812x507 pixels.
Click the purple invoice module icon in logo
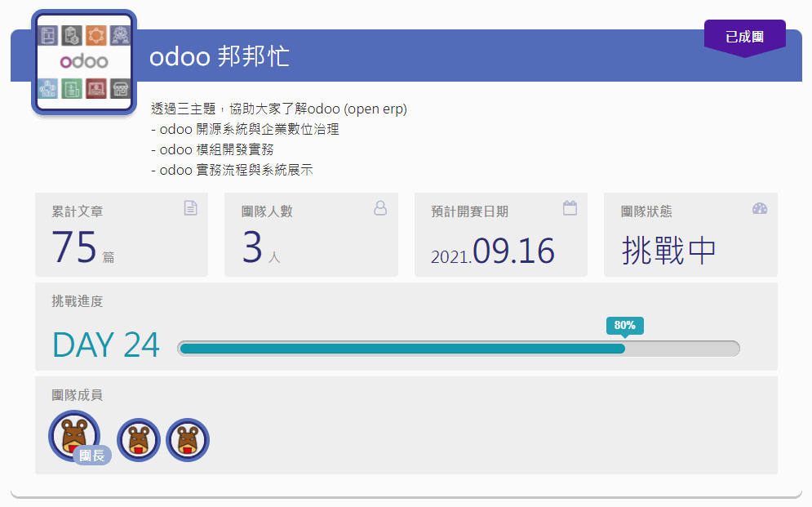pyautogui.click(x=47, y=35)
